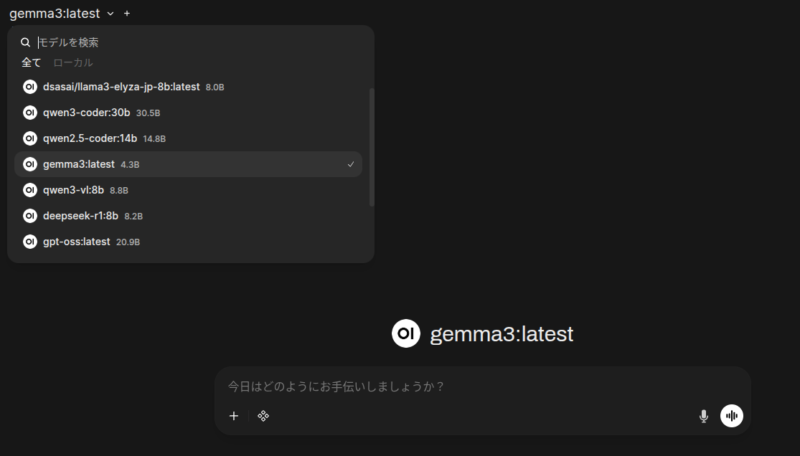The image size is (800, 456).
Task: Click the icon next to deepseek-r1:8b
Action: [30, 216]
